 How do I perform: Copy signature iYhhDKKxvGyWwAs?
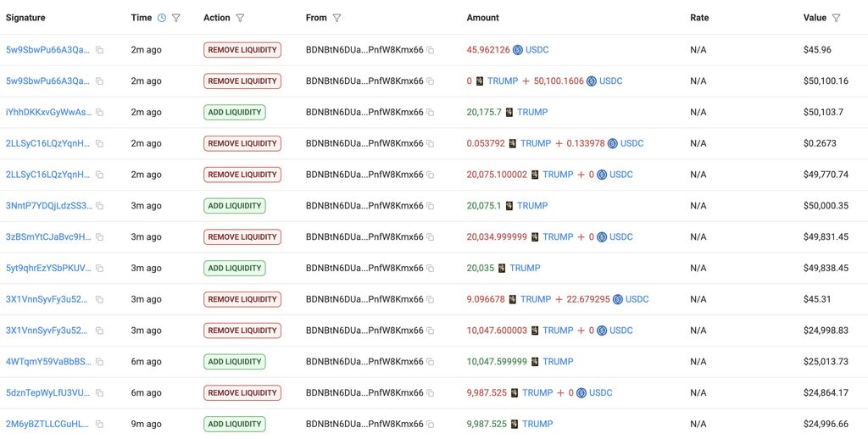point(100,113)
